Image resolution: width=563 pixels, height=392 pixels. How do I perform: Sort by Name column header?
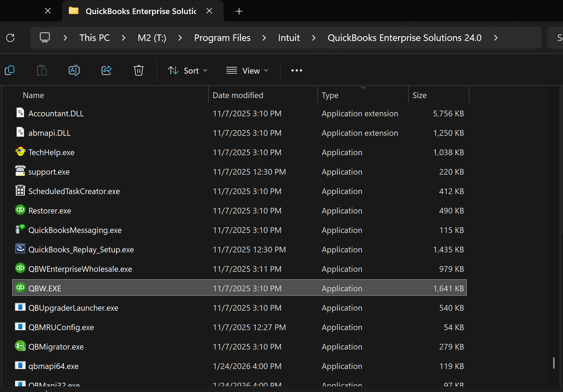pos(33,95)
